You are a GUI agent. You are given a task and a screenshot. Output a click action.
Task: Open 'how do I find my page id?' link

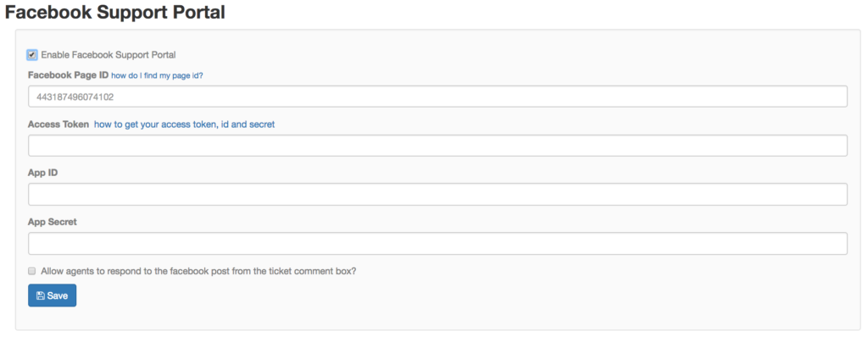(157, 75)
